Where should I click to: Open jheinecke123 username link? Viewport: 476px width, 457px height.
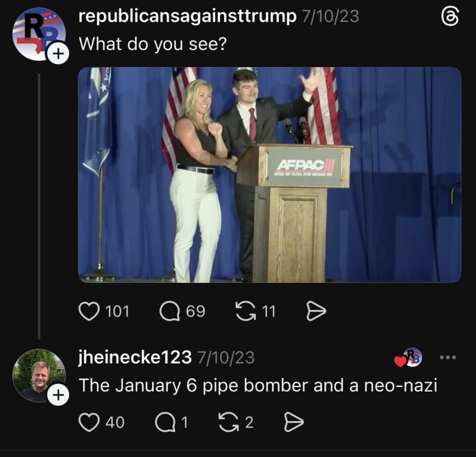(135, 357)
